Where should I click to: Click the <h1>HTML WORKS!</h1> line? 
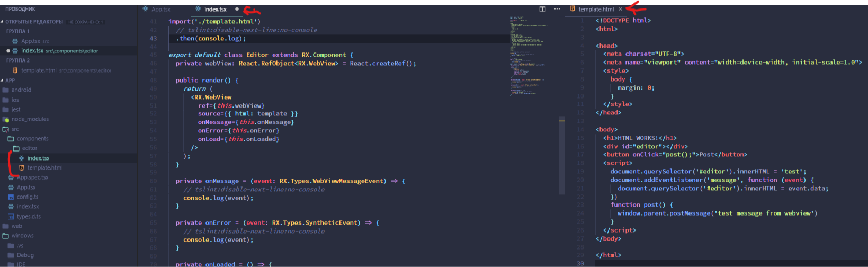(640, 138)
